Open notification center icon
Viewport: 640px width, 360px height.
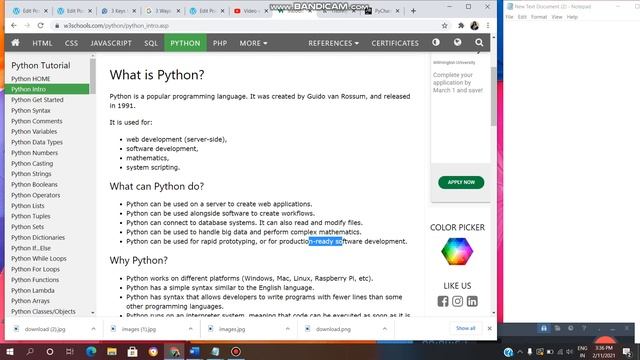tap(627, 351)
